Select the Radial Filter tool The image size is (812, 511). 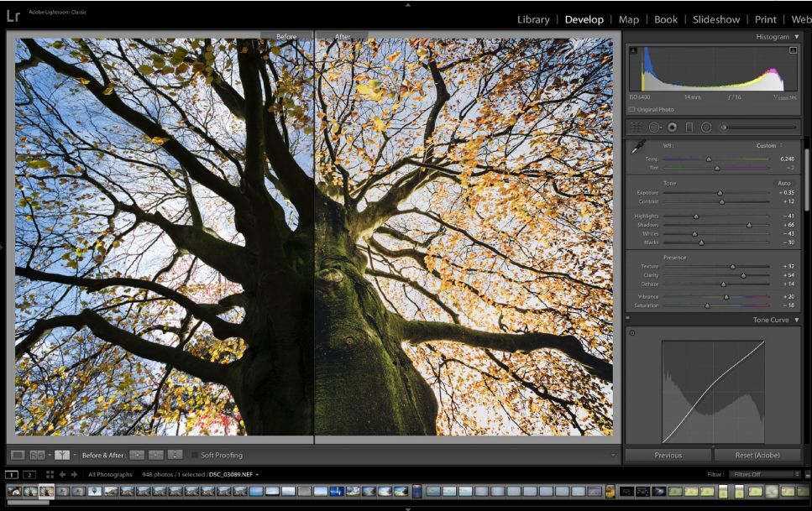[706, 127]
